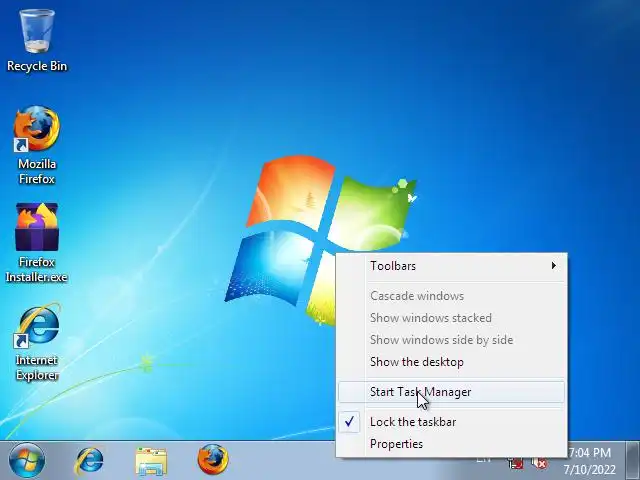The width and height of the screenshot is (640, 480).
Task: Launch Firefox from the taskbar
Action: [213, 460]
